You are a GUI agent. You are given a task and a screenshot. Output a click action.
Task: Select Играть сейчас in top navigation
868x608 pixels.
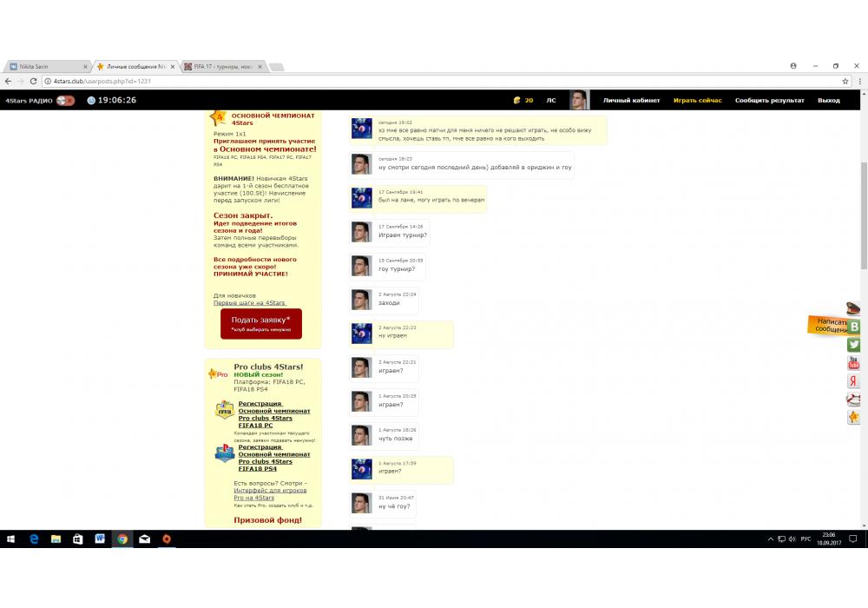click(x=697, y=100)
